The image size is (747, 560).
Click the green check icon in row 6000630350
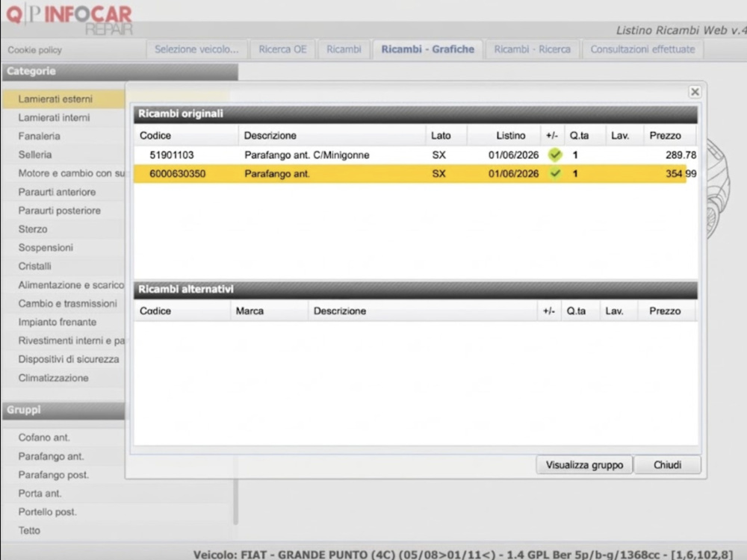pos(554,174)
